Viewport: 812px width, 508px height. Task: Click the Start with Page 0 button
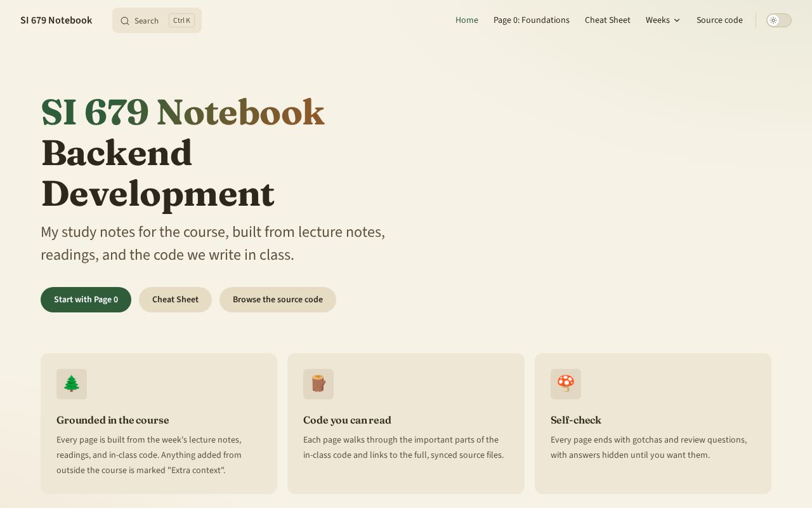point(86,300)
